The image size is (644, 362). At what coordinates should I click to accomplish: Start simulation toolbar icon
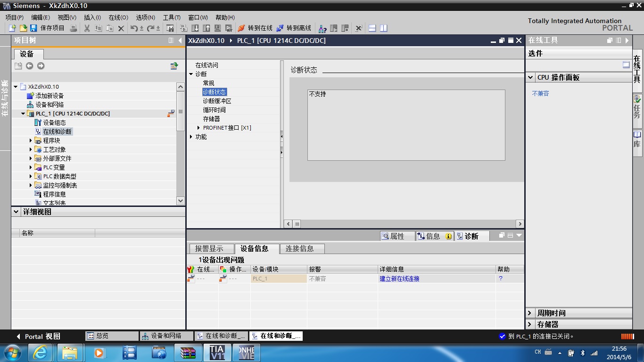(x=218, y=28)
